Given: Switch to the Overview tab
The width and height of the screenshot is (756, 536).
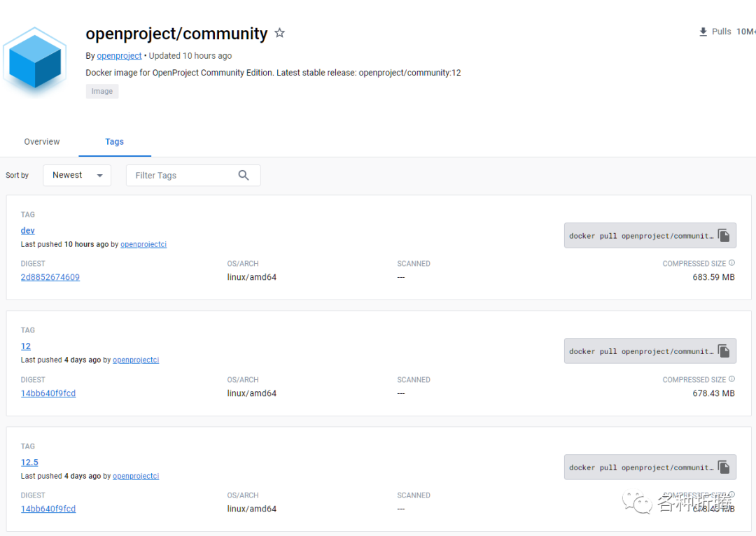Looking at the screenshot, I should [42, 142].
